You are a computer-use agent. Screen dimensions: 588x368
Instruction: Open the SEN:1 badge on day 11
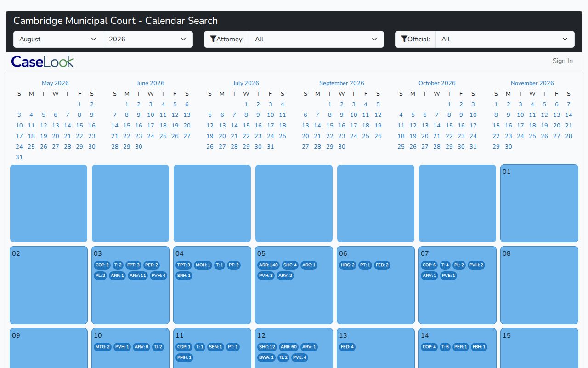[215, 347]
